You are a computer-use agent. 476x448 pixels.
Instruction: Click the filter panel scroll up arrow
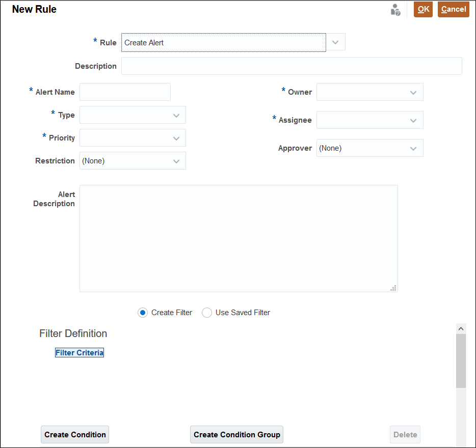click(461, 329)
